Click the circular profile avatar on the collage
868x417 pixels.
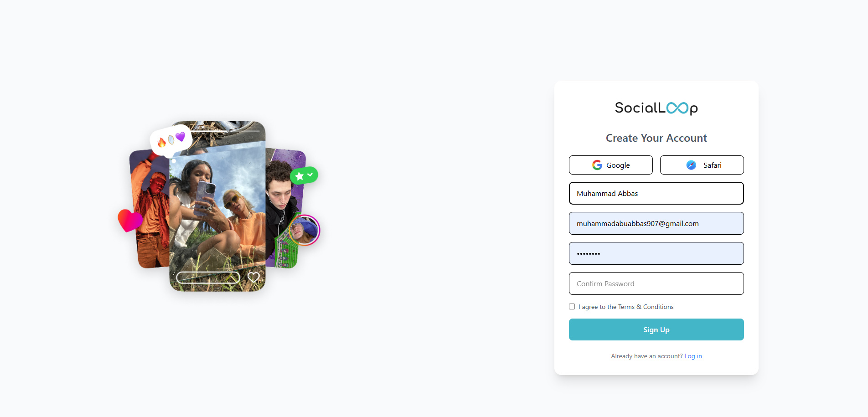pos(305,230)
